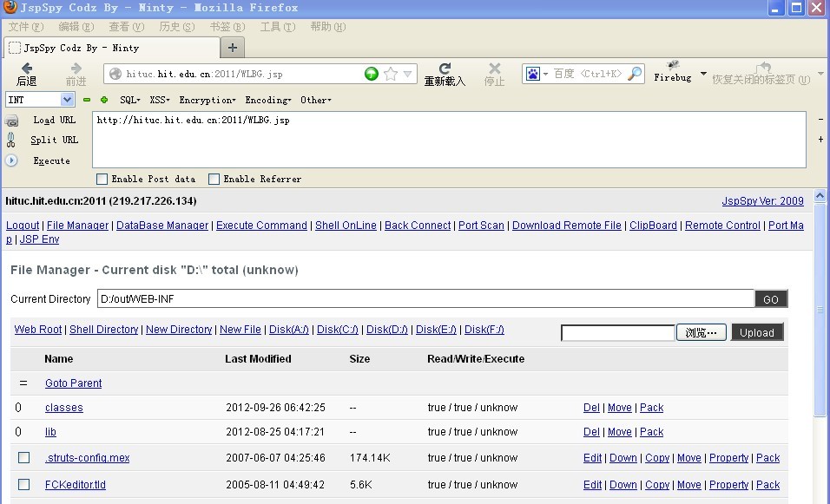Click the Baidu search engine paw icon

click(x=532, y=74)
